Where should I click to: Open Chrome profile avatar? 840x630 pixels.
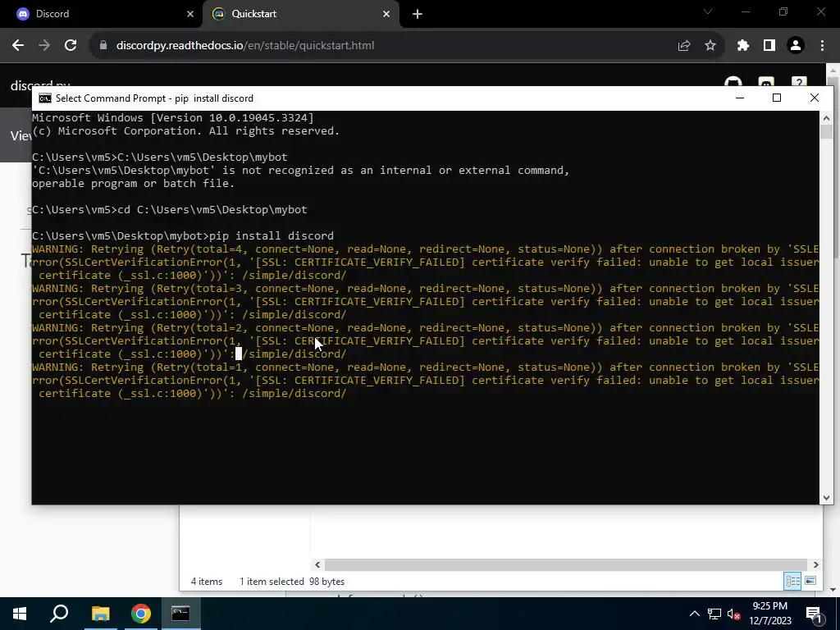coord(796,46)
